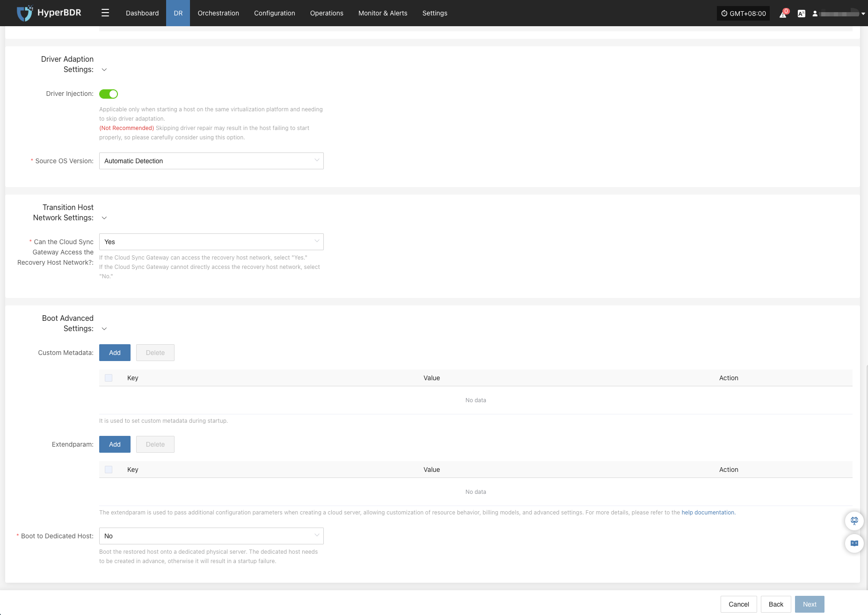Open the user account profile icon
The image size is (868, 615).
pyautogui.click(x=815, y=14)
